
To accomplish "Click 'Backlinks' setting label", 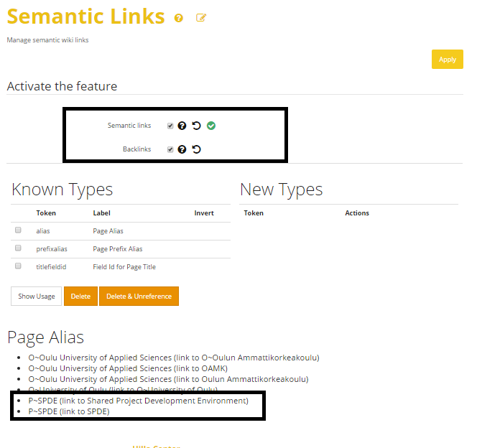I will click(x=136, y=149).
